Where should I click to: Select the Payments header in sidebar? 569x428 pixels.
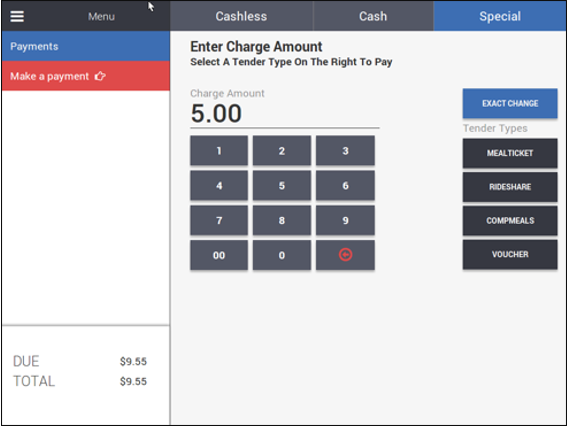pos(86,46)
